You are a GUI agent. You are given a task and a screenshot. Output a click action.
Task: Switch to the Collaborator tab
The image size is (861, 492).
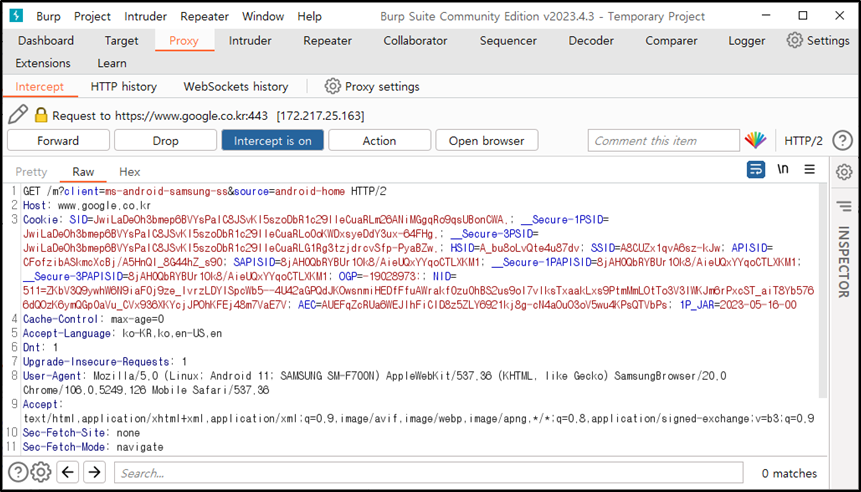click(415, 41)
